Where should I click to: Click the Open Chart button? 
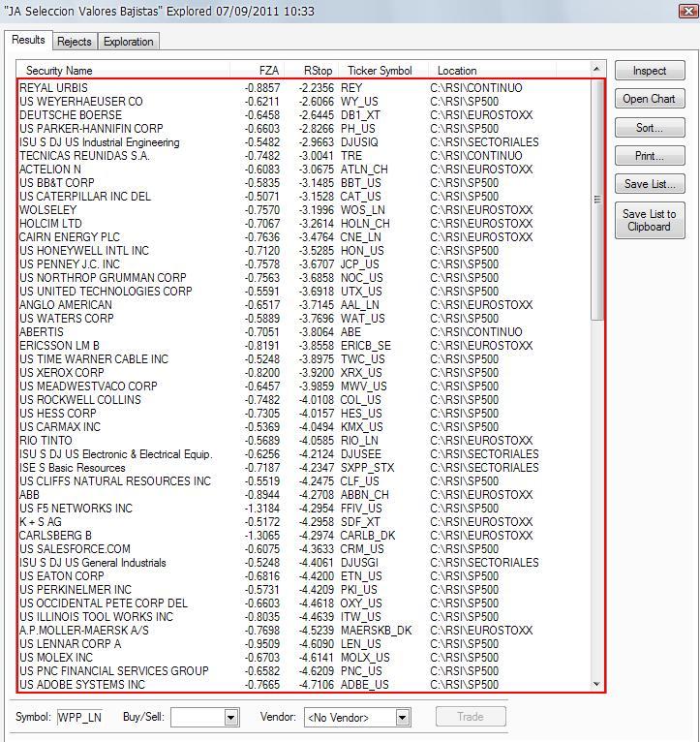coord(650,99)
